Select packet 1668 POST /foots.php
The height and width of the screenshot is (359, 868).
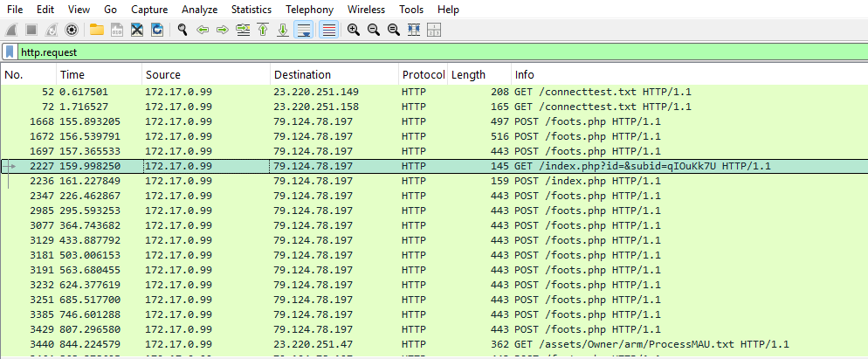(434, 121)
